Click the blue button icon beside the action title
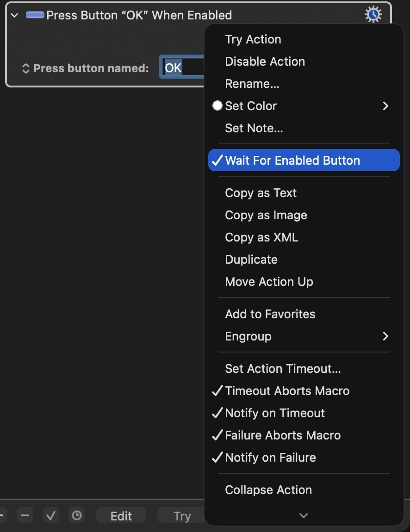The image size is (410, 532). [35, 15]
